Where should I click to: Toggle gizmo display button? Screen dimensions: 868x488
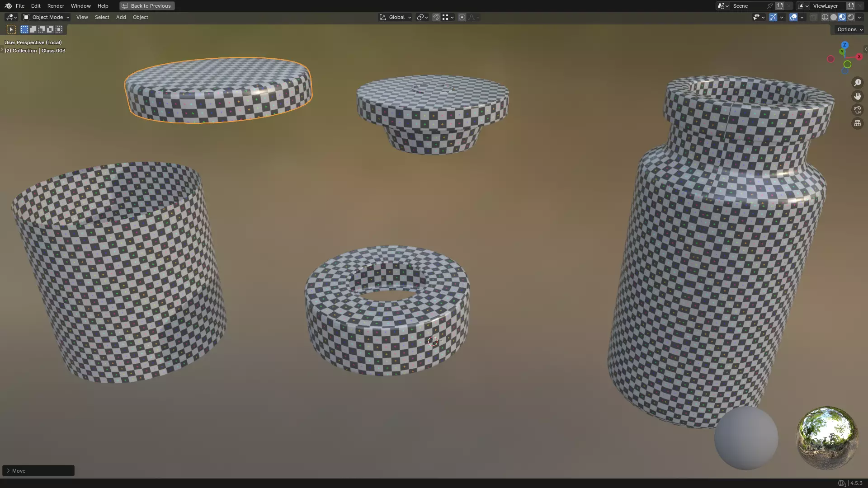pyautogui.click(x=773, y=17)
